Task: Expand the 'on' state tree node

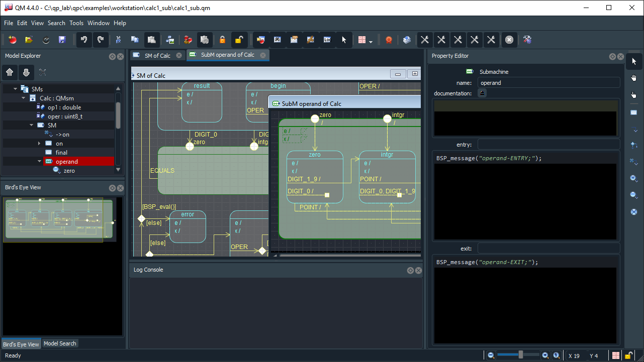Action: pyautogui.click(x=39, y=144)
